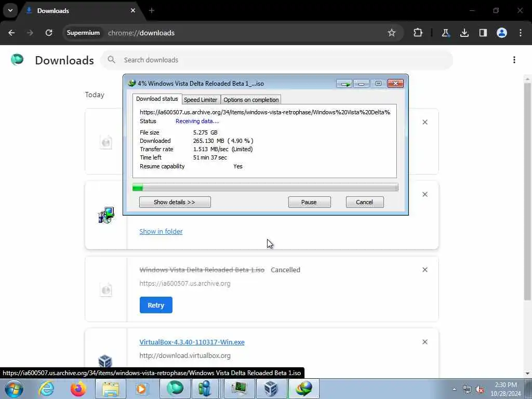The width and height of the screenshot is (532, 399).
Task: Click the chrome://downloads address text
Action: 141,33
